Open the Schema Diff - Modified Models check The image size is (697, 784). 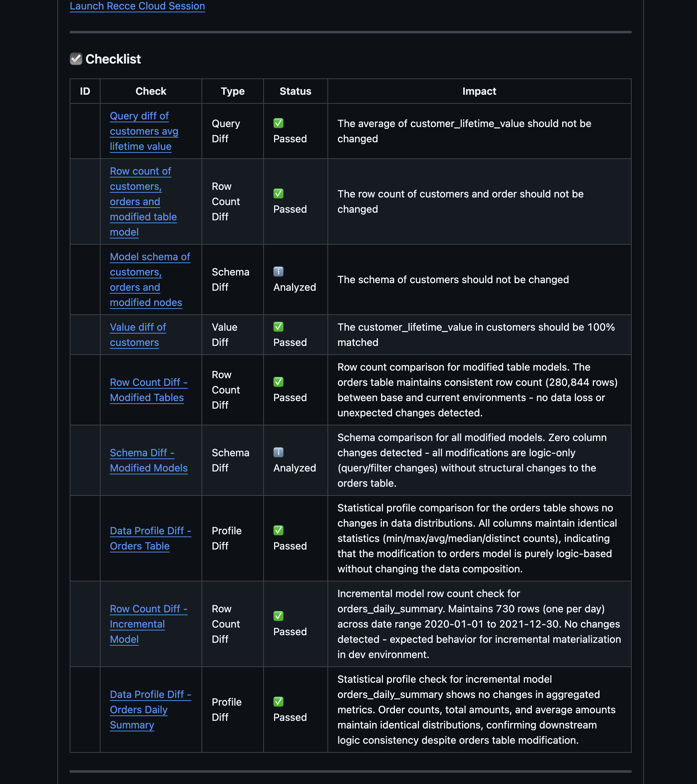(149, 460)
